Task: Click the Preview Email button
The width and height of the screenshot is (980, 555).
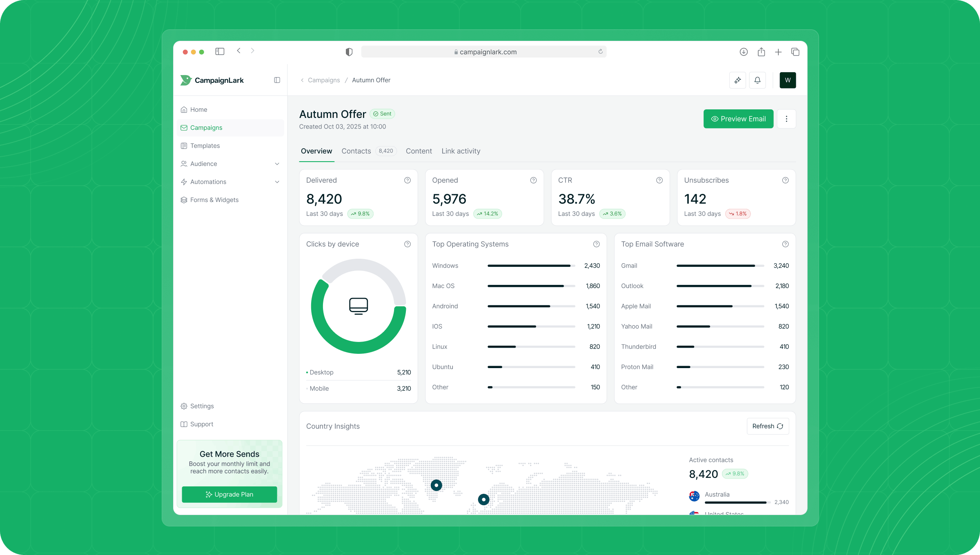Action: pyautogui.click(x=738, y=119)
